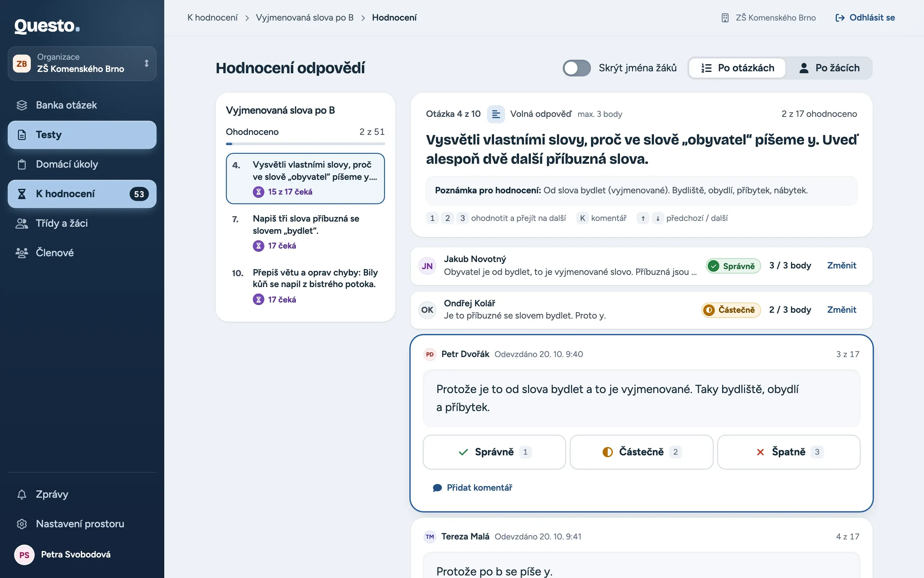Open the organization switcher ZŠ Komenského Brno

point(82,64)
